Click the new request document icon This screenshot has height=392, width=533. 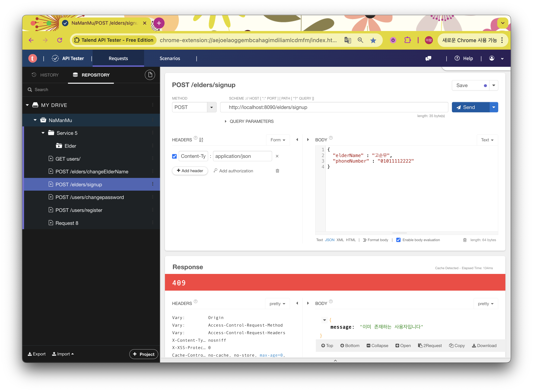[x=150, y=75]
